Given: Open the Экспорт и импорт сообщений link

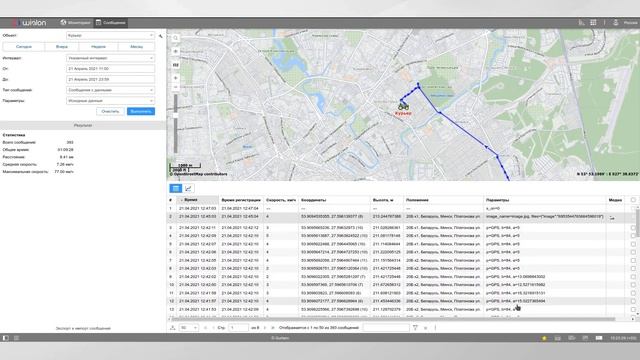Looking at the screenshot, I should click(x=83, y=328).
